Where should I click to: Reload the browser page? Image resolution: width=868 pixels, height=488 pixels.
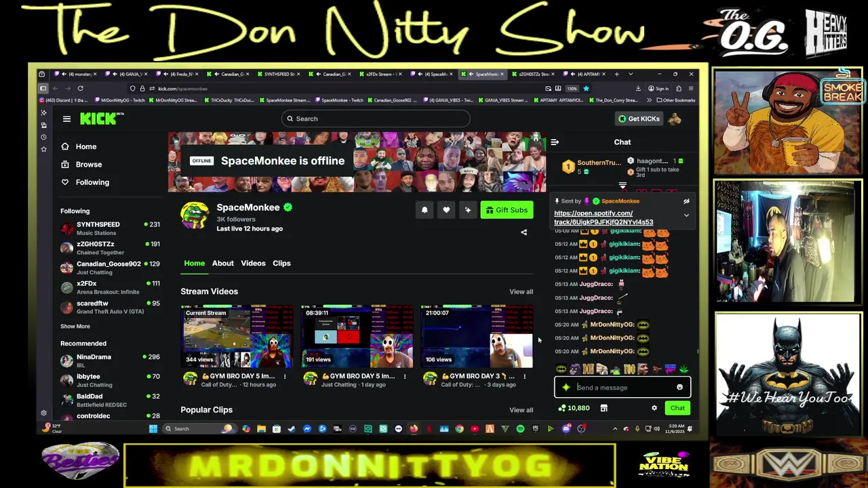pos(80,88)
